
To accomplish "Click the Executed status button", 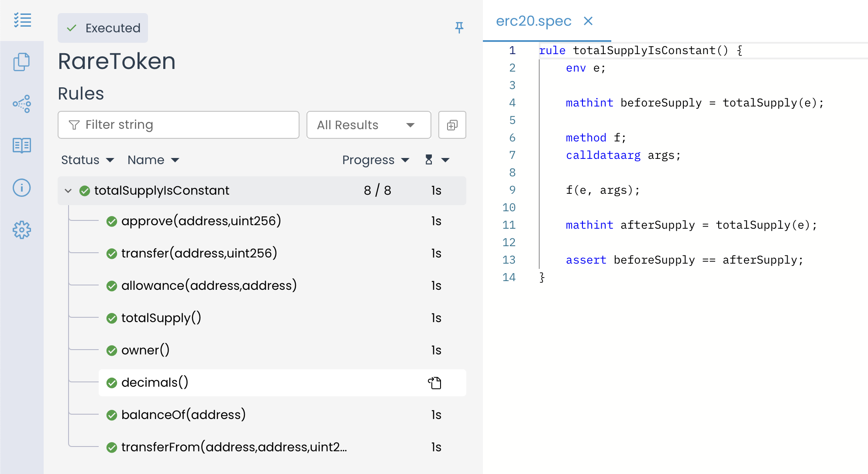I will pyautogui.click(x=103, y=28).
